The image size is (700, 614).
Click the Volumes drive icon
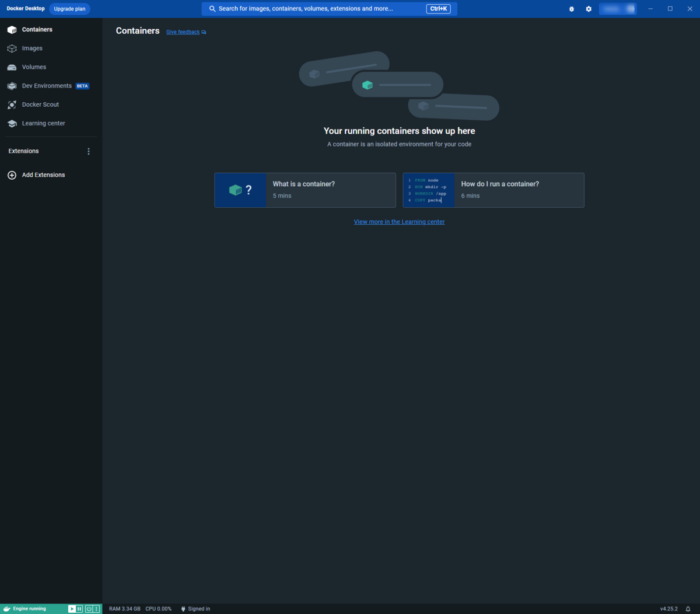[12, 67]
